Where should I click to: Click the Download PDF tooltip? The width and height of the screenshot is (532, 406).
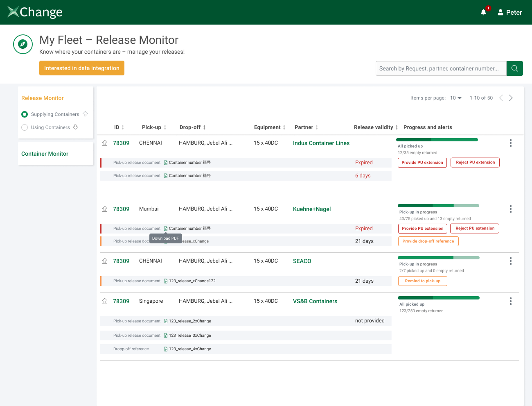166,238
